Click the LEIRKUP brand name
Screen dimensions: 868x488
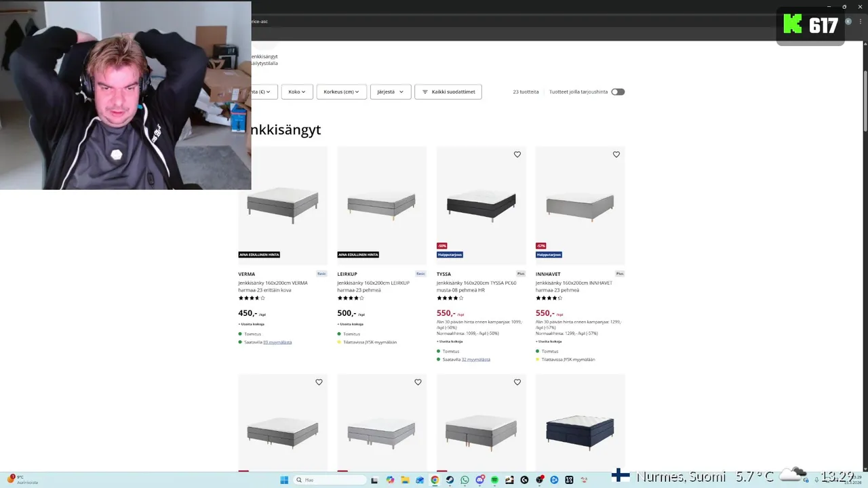click(347, 274)
